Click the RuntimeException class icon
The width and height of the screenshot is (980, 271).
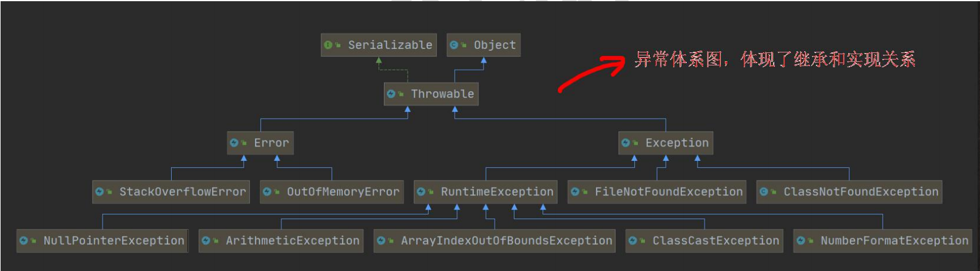421,191
